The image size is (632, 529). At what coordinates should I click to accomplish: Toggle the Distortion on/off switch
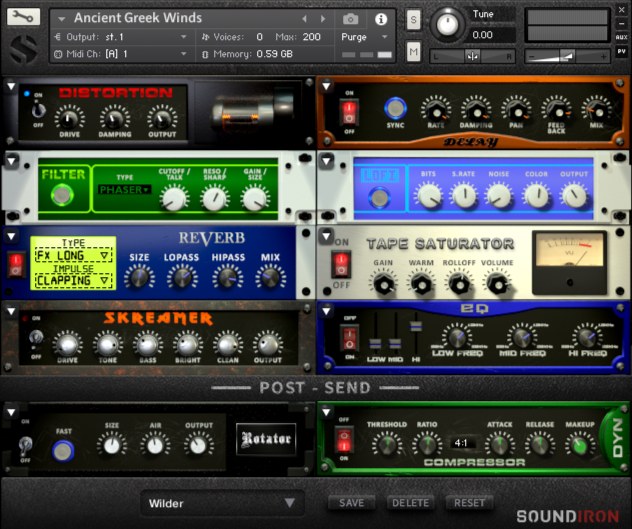(38, 110)
